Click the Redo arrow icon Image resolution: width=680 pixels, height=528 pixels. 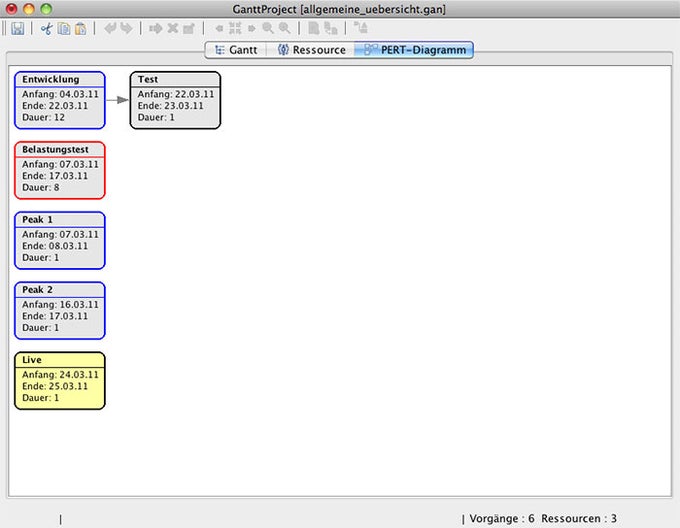[x=126, y=29]
